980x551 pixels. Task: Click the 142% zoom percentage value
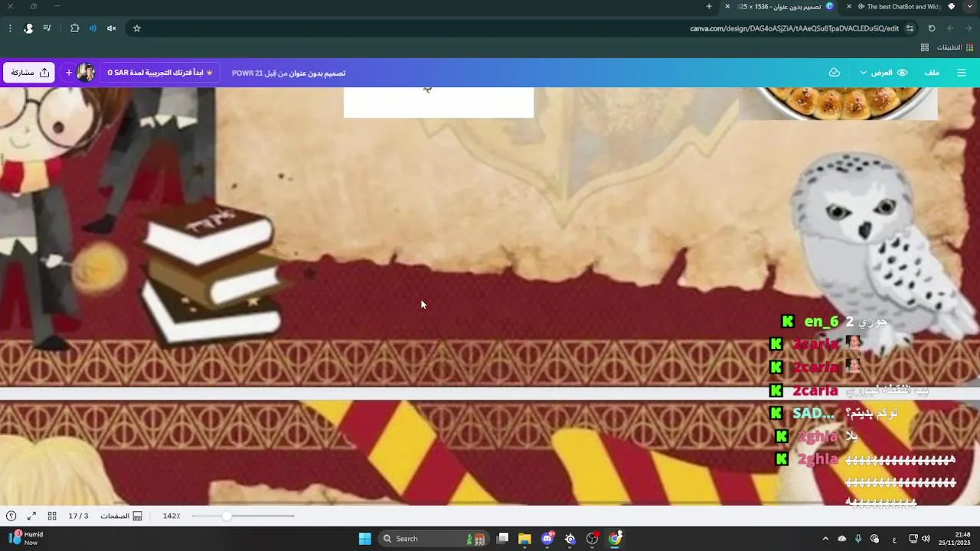click(x=171, y=517)
